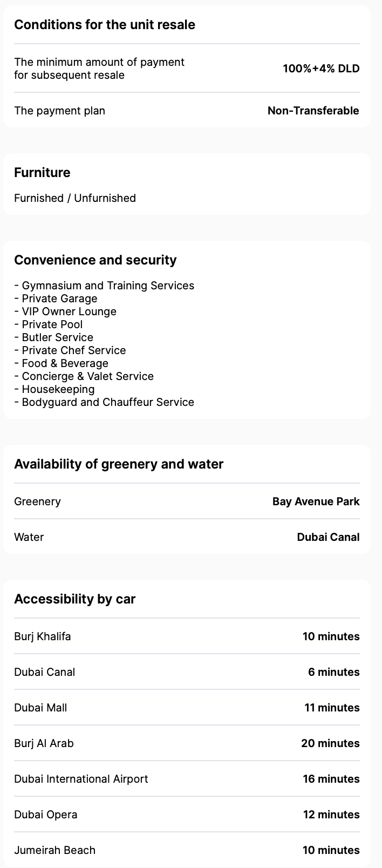Image resolution: width=382 pixels, height=868 pixels.
Task: Select the '100%+4% DLD' payment value
Action: pyautogui.click(x=321, y=69)
